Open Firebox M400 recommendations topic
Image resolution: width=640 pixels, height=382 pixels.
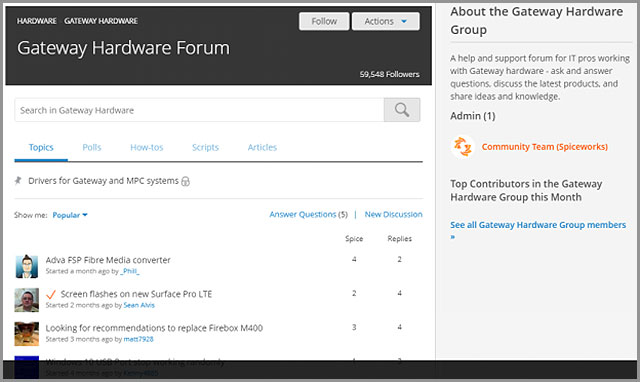(x=154, y=328)
